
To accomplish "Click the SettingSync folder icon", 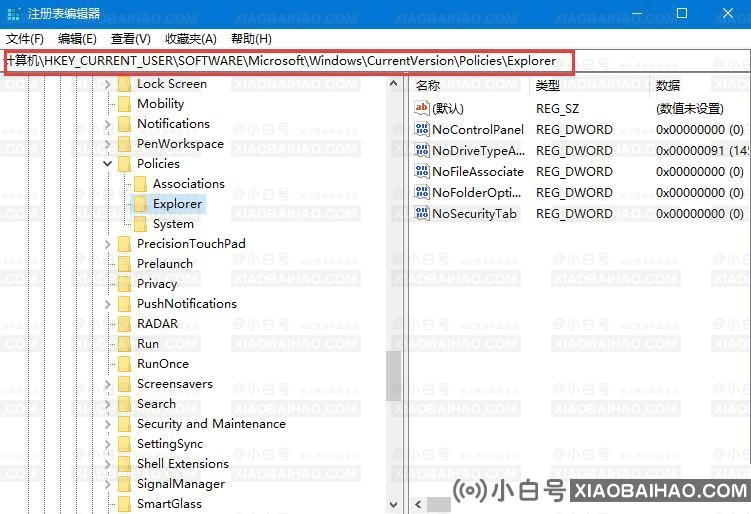I will click(125, 444).
